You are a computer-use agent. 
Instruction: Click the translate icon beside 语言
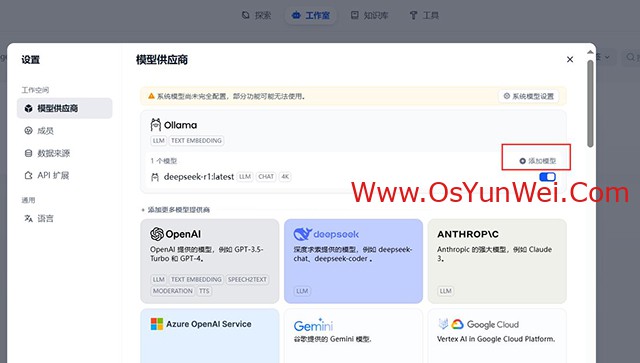[28, 218]
